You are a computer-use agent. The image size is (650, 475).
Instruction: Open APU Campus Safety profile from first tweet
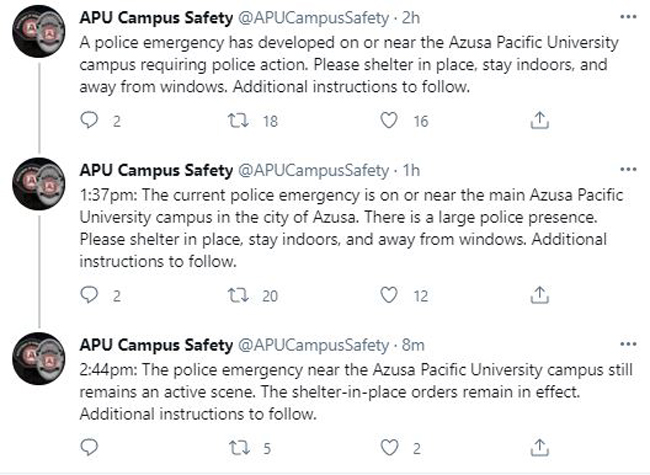[156, 18]
